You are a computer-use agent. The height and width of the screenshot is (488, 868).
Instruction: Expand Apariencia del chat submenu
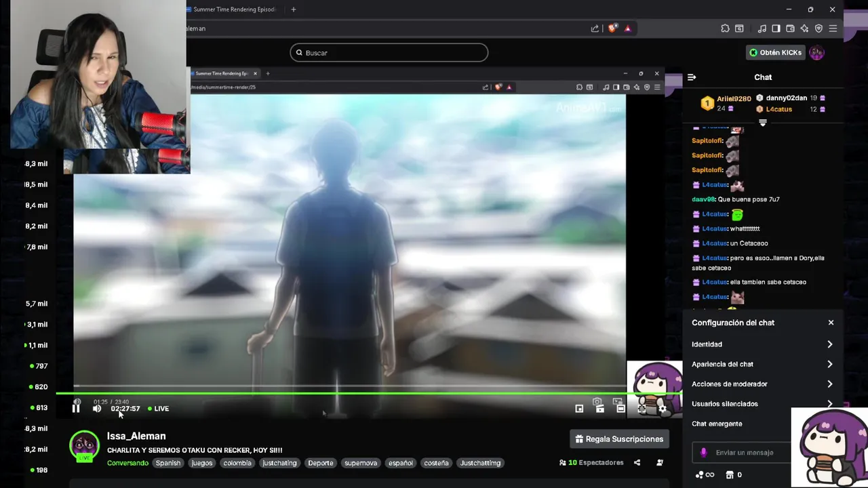pyautogui.click(x=762, y=364)
